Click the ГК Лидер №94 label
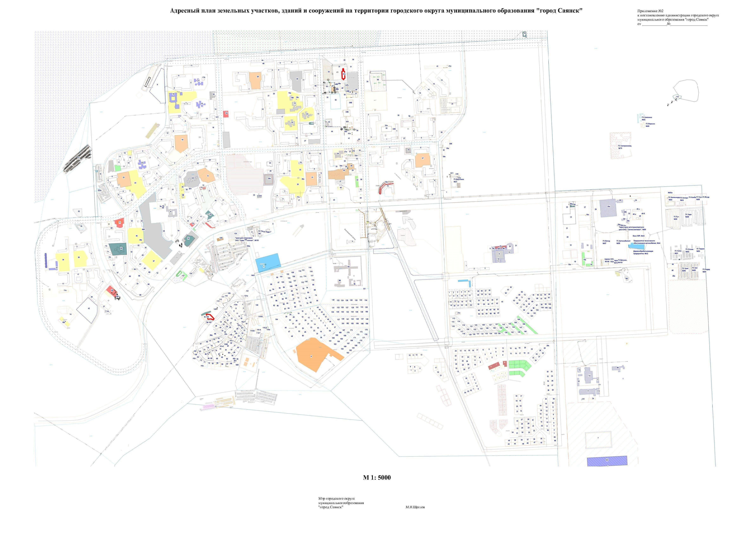The height and width of the screenshot is (535, 756). [706, 270]
